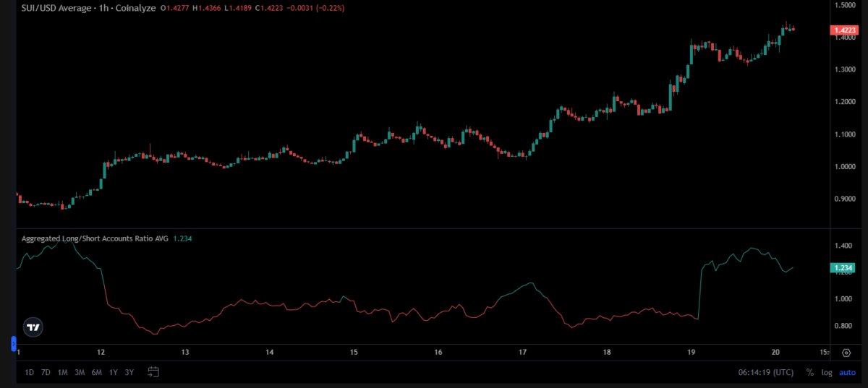The height and width of the screenshot is (388, 868).
Task: Select the 1Y time range
Action: [x=114, y=372]
